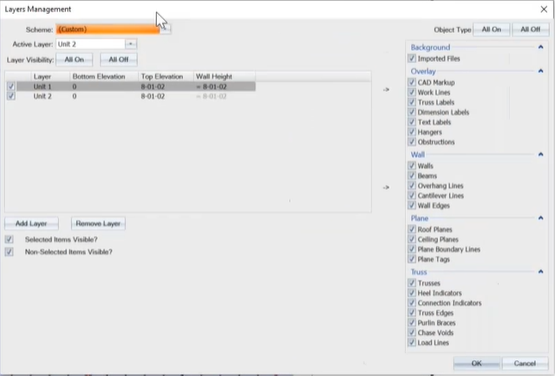This screenshot has width=555, height=376.
Task: Collapse the Background section chevron
Action: click(x=540, y=47)
